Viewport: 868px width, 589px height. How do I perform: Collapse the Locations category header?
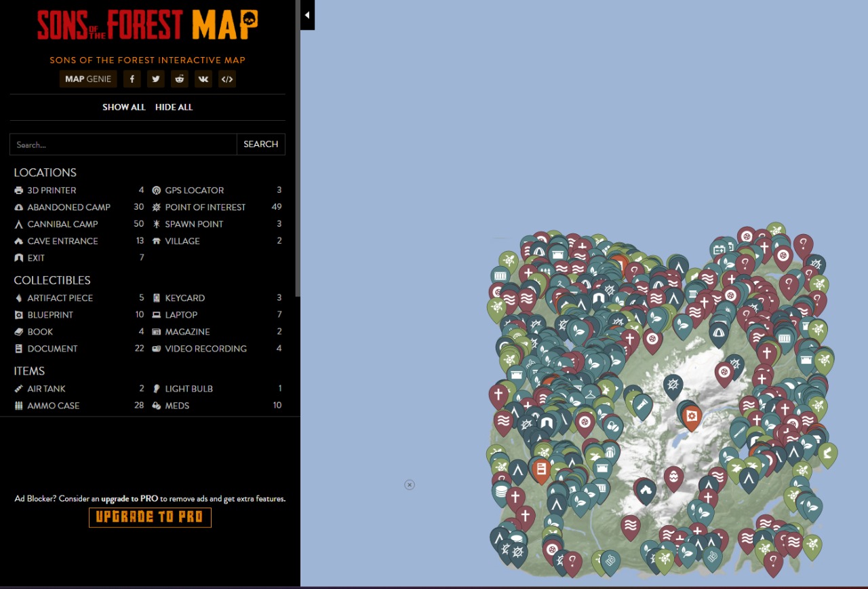point(45,172)
